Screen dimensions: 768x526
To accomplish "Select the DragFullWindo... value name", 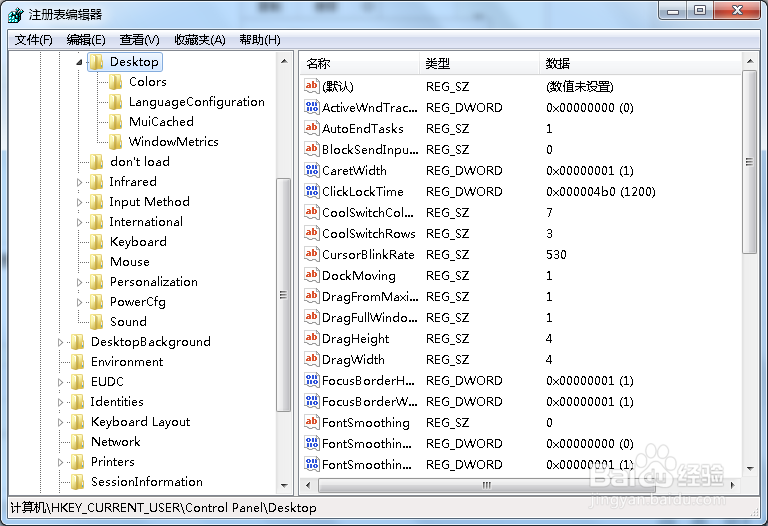I will point(370,317).
